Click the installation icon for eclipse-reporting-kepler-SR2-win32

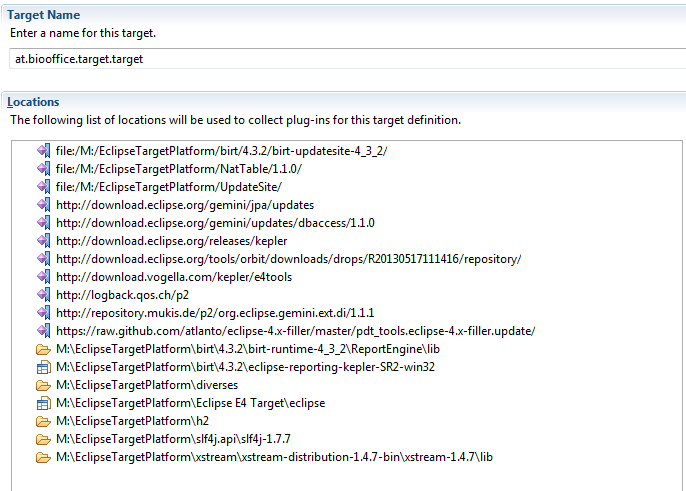click(x=43, y=367)
